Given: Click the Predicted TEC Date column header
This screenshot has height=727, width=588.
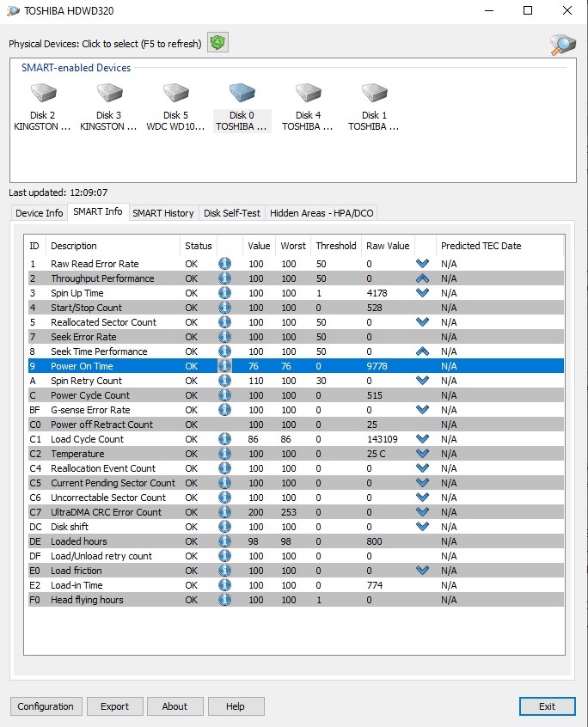Looking at the screenshot, I should coord(500,246).
